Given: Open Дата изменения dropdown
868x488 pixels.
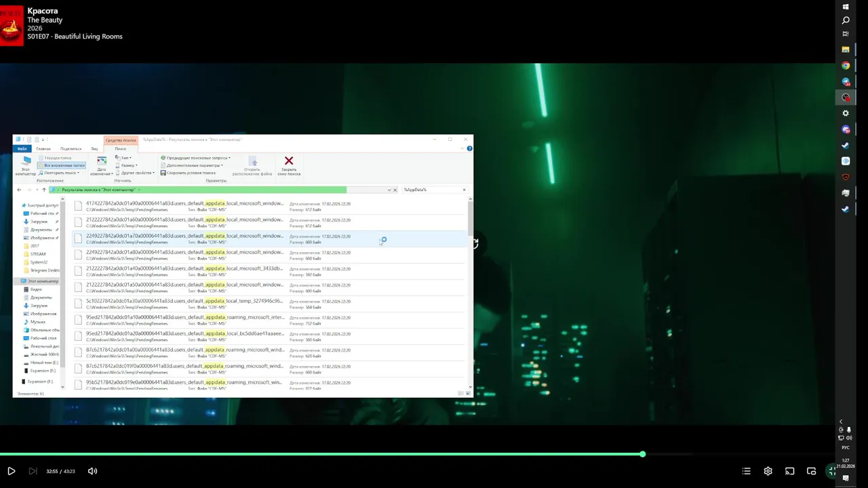Looking at the screenshot, I should (101, 167).
